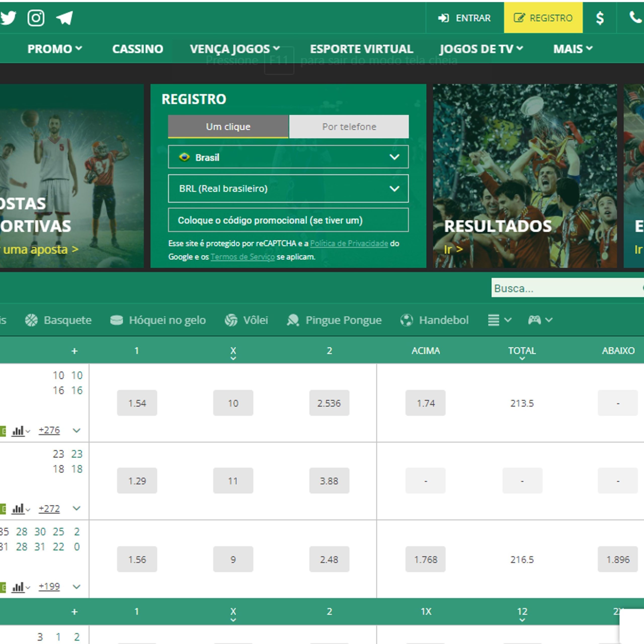This screenshot has width=644, height=644.
Task: Open the Brasil country dropdown
Action: 288,157
